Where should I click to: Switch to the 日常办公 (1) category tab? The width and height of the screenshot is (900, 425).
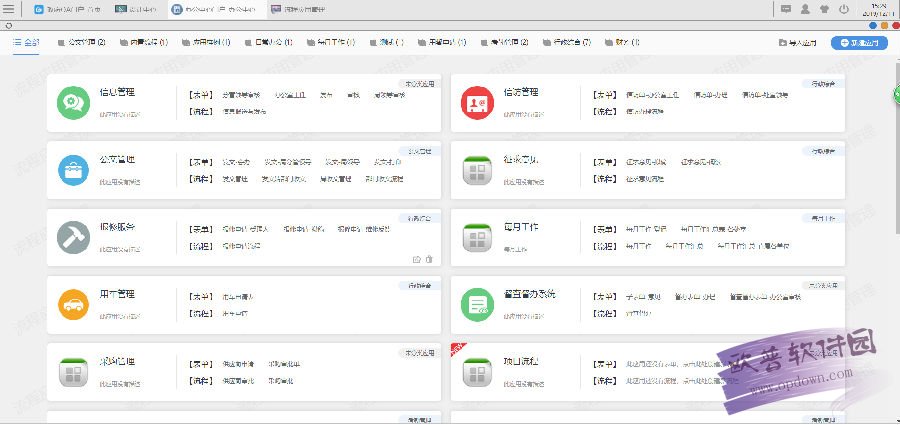pos(269,42)
